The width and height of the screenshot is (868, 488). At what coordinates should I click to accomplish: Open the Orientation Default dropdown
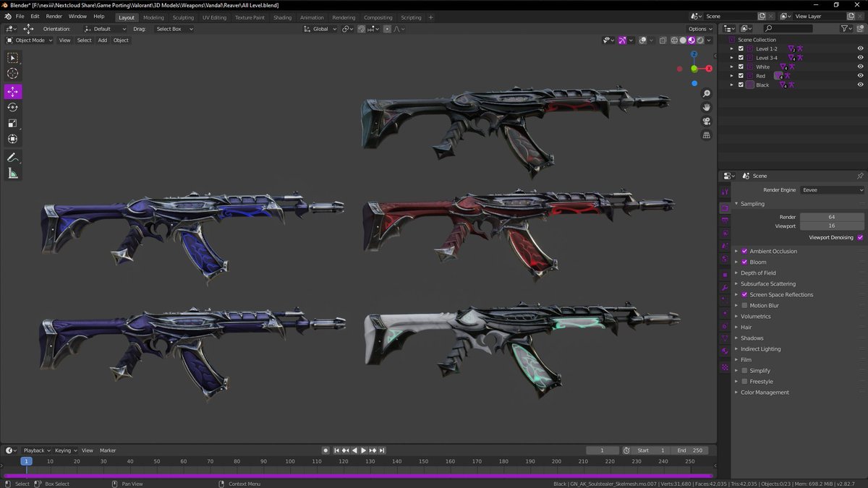click(x=105, y=29)
